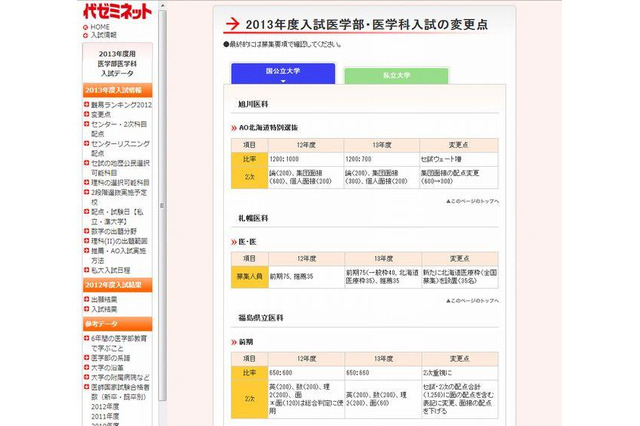Open 医学部の系譜 link
640x426 pixels.
111,358
